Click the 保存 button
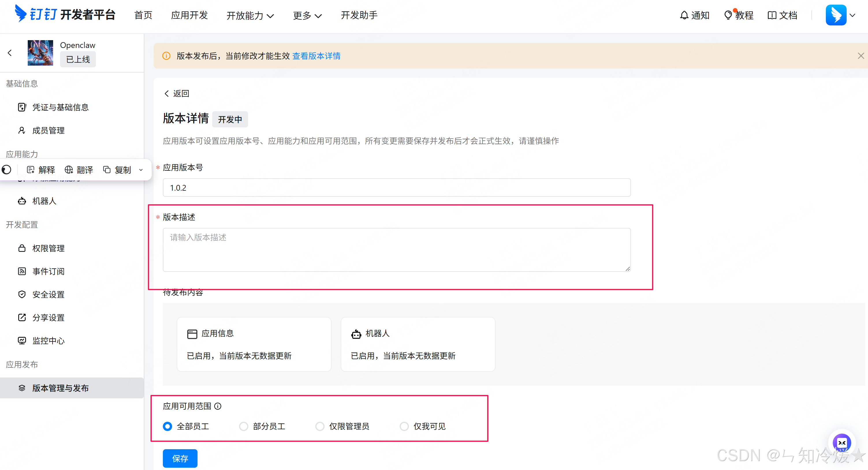The height and width of the screenshot is (470, 868). [180, 458]
